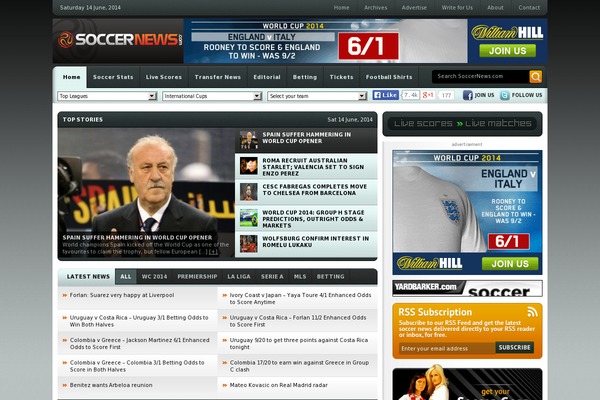Open the Betting menu item

click(x=305, y=77)
